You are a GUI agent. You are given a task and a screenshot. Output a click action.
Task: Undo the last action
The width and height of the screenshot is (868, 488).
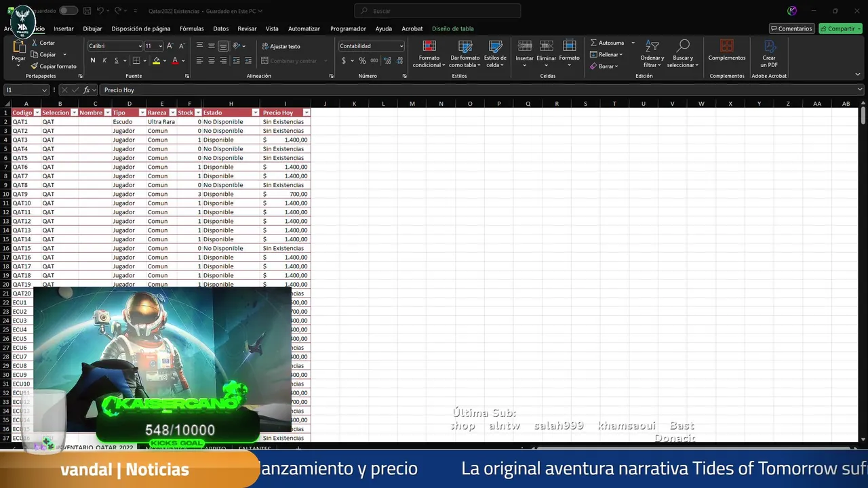pyautogui.click(x=100, y=11)
